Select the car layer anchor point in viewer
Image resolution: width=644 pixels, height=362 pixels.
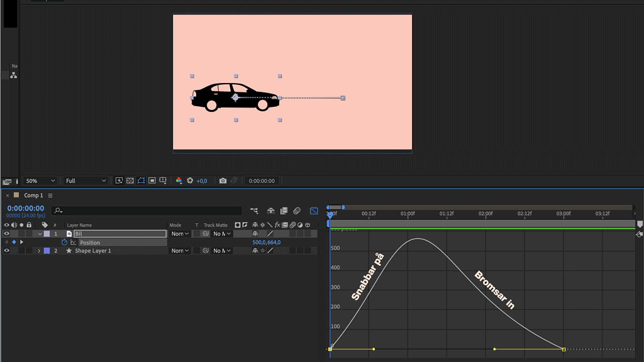(235, 97)
